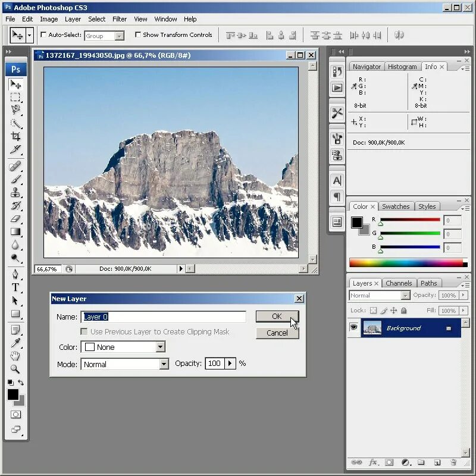The width and height of the screenshot is (476, 476).
Task: Select the Clone Stamp tool
Action: point(15,192)
